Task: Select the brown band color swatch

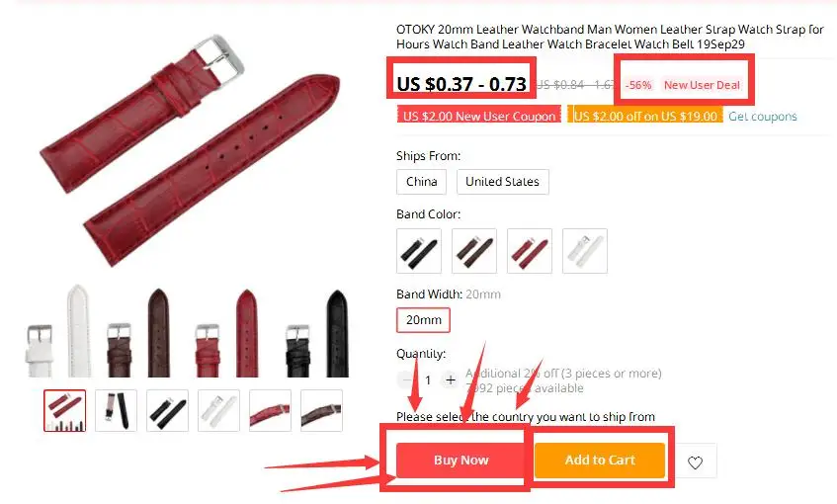Action: click(474, 251)
